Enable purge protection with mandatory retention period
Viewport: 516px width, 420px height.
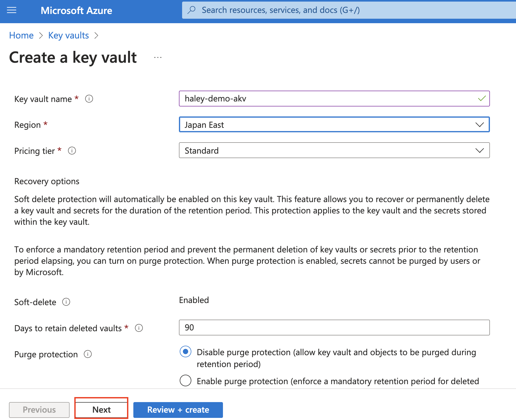click(186, 380)
